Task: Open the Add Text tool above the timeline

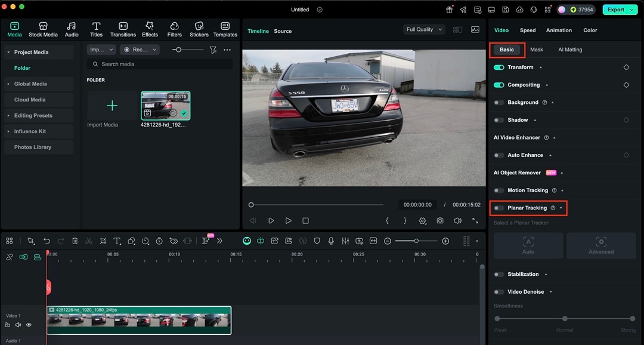Action: click(117, 241)
